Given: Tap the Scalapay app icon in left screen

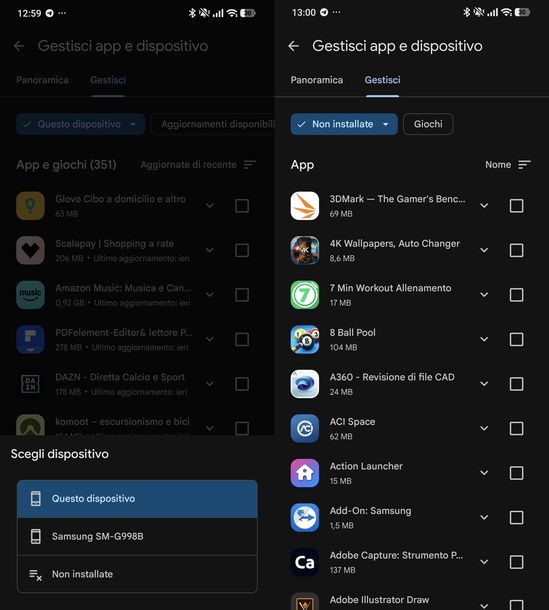Looking at the screenshot, I should point(30,250).
